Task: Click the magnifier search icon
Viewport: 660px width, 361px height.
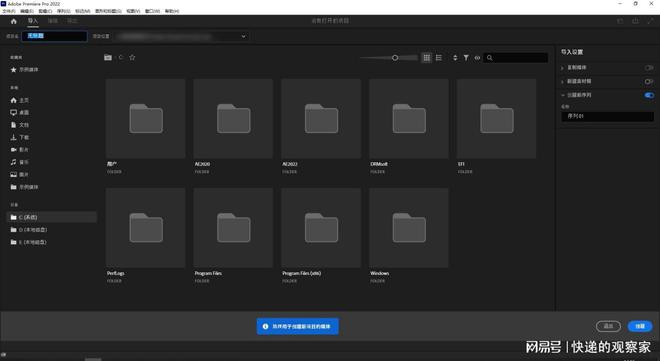Action: [490, 58]
